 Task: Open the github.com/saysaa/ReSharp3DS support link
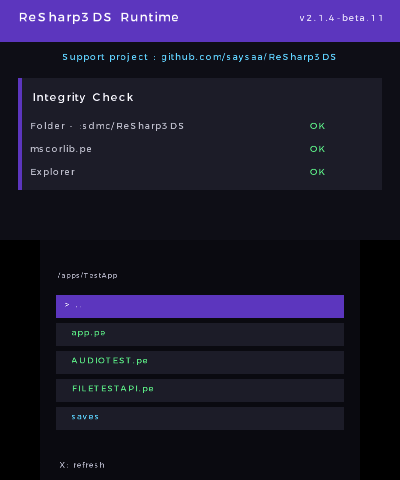[x=249, y=57]
